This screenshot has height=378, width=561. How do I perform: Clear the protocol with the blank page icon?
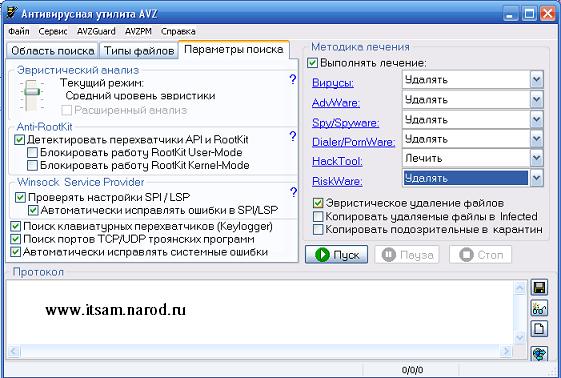tap(539, 329)
